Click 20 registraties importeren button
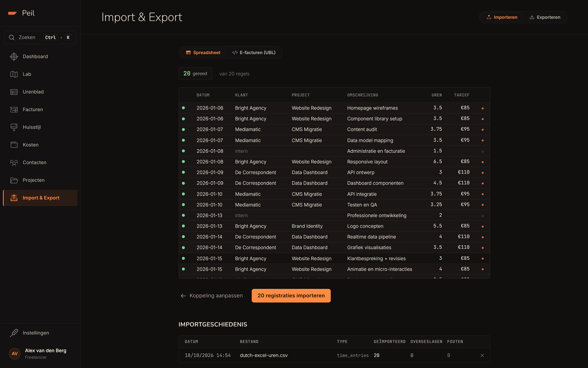This screenshot has height=368, width=588. [291, 296]
